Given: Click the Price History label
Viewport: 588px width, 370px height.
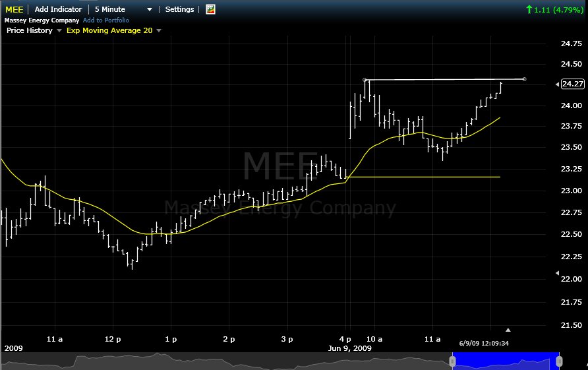Looking at the screenshot, I should [30, 30].
